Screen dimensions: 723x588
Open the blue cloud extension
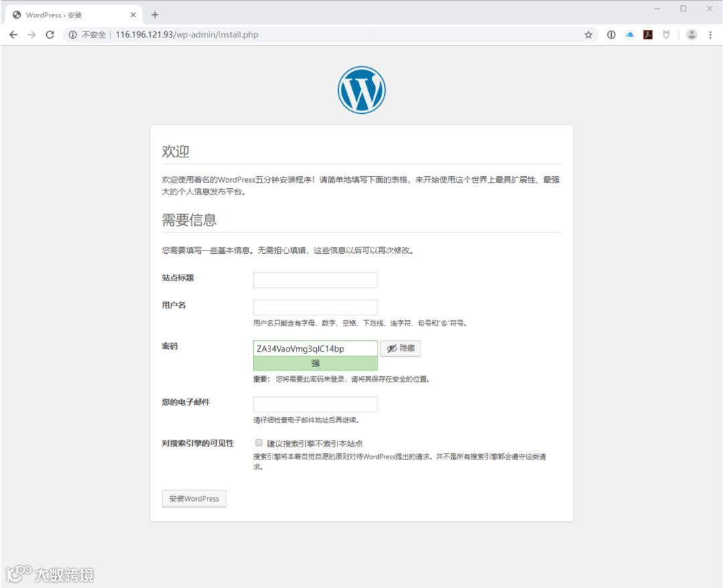tap(629, 35)
